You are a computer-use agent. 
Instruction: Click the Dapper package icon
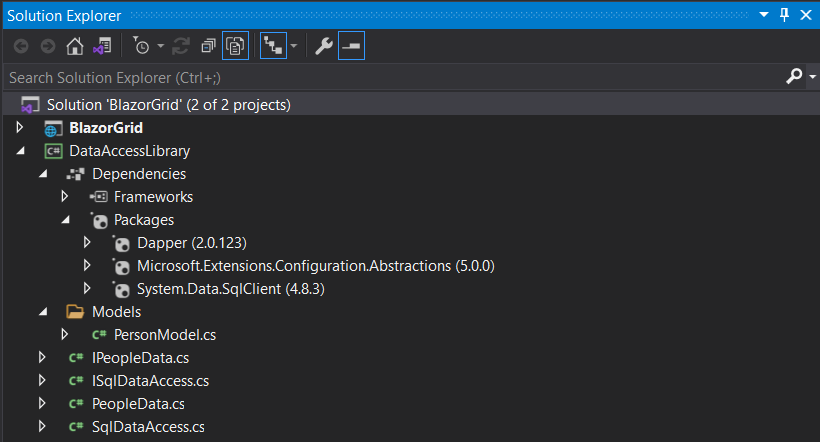(121, 243)
